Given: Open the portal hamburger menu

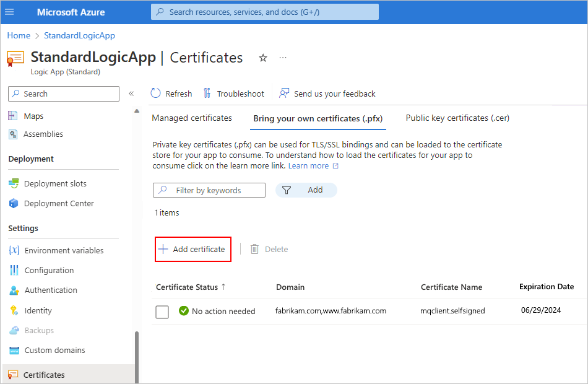Looking at the screenshot, I should [9, 12].
